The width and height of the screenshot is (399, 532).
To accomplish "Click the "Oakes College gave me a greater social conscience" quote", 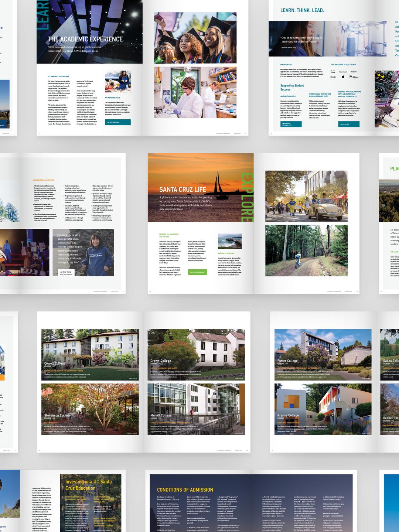I will click(69, 249).
